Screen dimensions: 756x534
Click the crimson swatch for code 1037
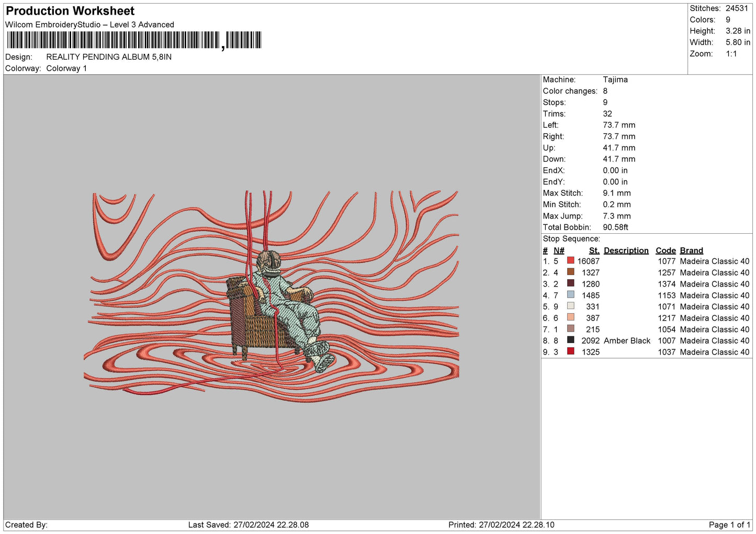pos(570,351)
